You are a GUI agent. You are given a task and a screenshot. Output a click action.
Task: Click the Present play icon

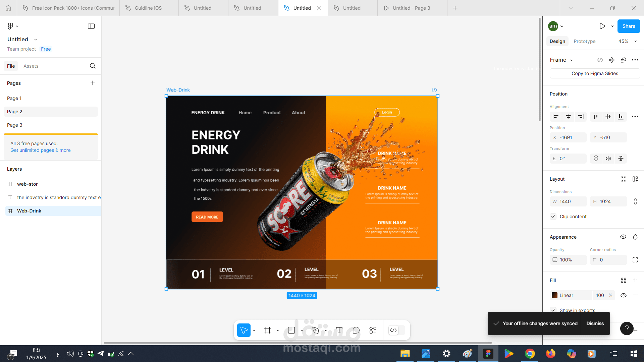(602, 26)
